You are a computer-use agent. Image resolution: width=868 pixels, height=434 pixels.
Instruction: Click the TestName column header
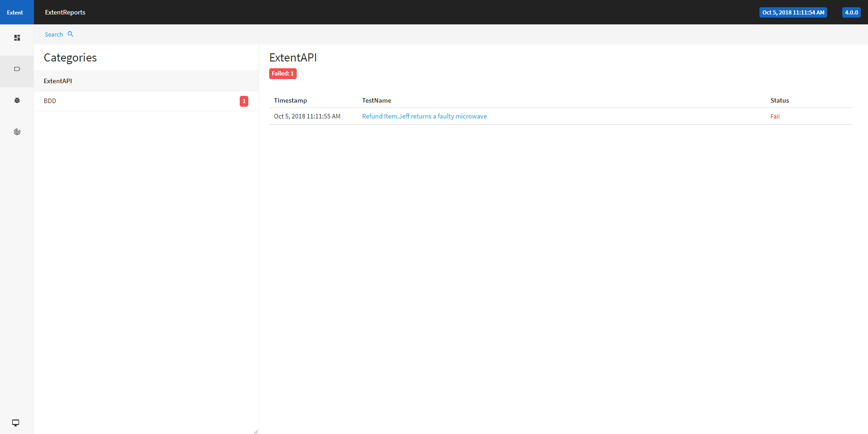[x=376, y=100]
